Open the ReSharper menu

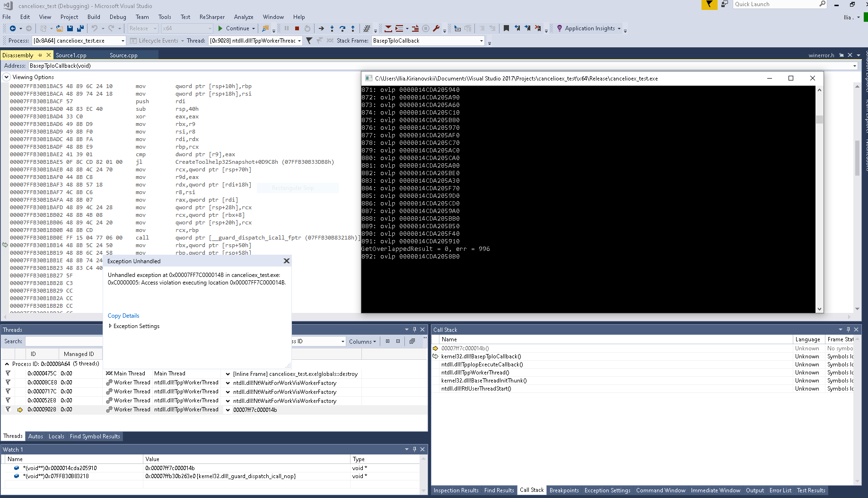pos(212,17)
